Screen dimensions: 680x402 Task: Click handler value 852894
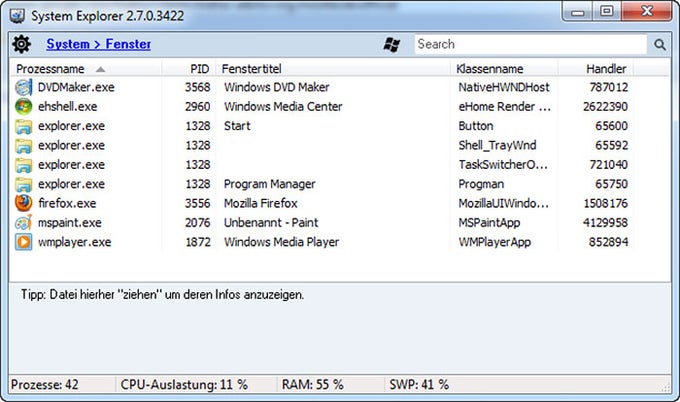click(608, 242)
